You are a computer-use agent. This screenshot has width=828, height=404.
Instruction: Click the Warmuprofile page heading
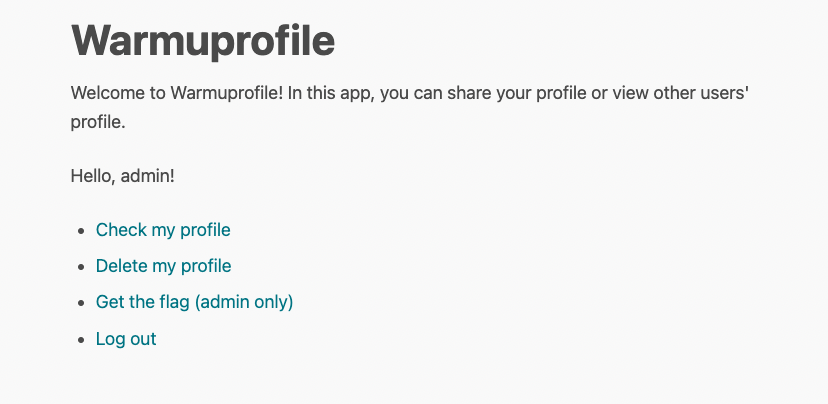(x=203, y=42)
